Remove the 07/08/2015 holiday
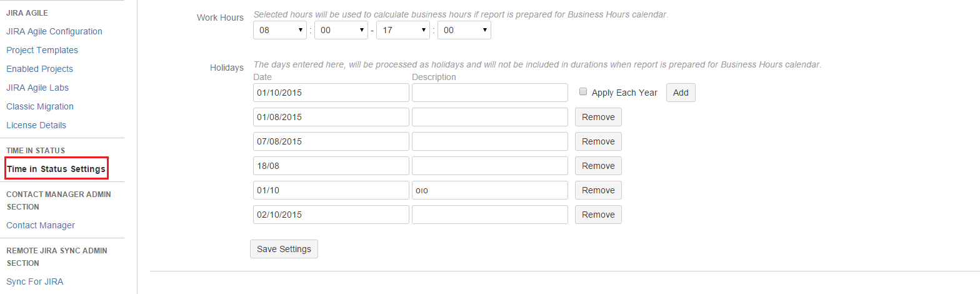 [x=598, y=141]
